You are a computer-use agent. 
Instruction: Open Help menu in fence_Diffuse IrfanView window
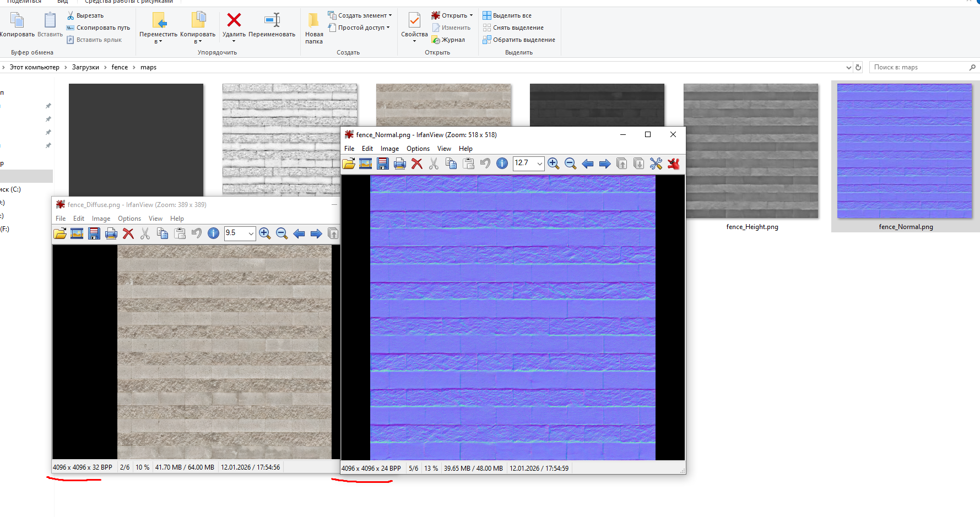[x=177, y=219]
